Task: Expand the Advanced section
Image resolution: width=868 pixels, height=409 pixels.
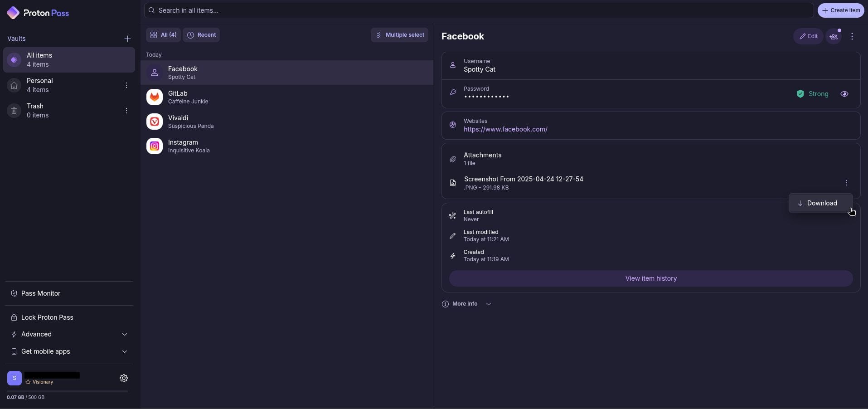Action: point(124,334)
